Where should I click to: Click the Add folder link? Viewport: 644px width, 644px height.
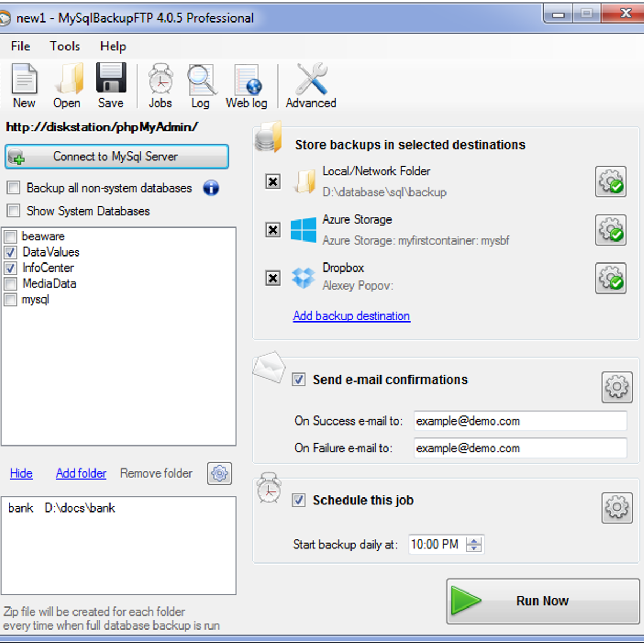[x=81, y=473]
